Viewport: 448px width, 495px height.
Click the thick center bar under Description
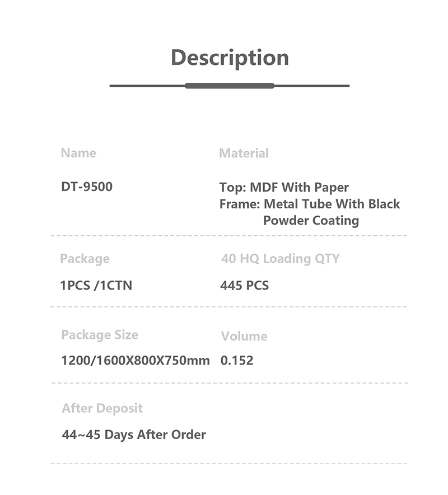[x=230, y=86]
